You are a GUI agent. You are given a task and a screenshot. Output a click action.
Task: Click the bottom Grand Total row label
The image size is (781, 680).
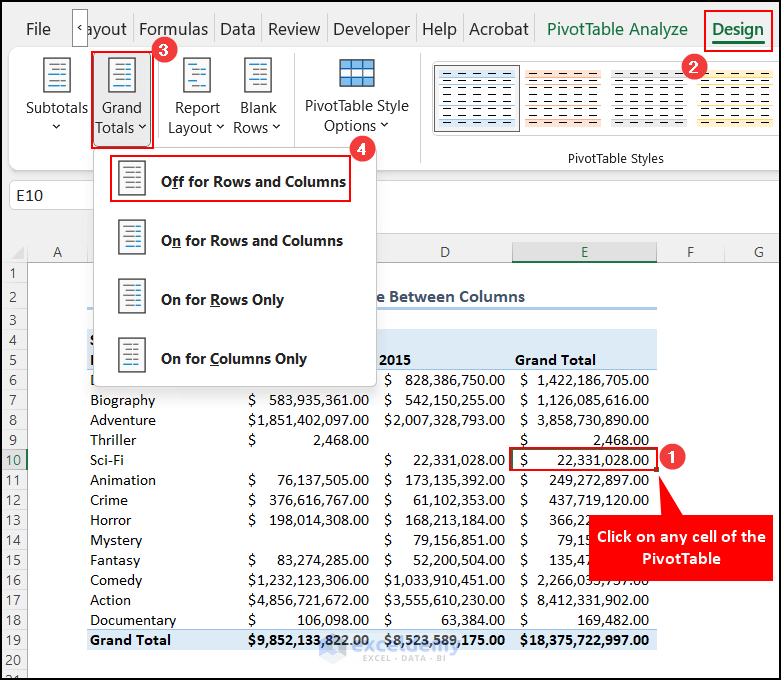(x=130, y=640)
